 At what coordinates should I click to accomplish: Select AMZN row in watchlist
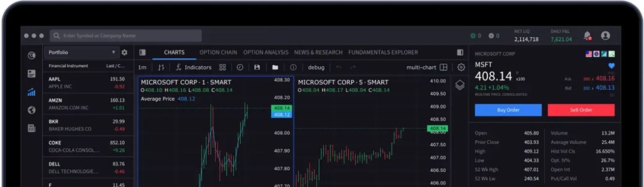click(87, 104)
